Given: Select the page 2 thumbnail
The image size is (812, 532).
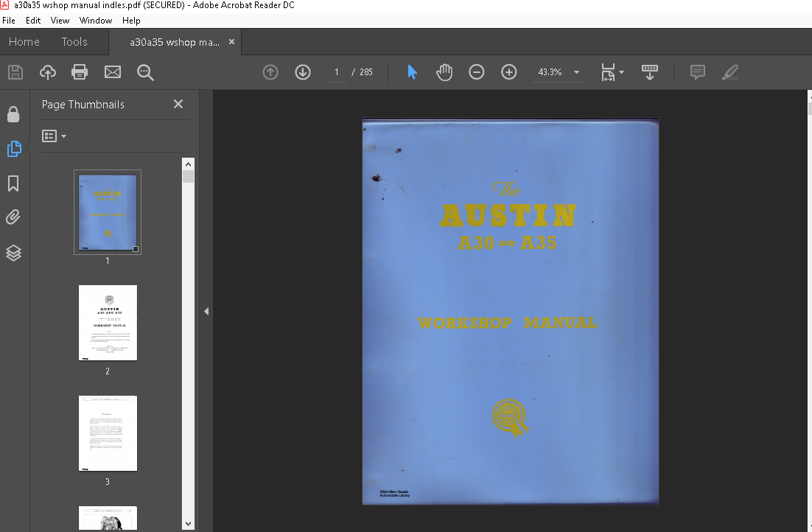Looking at the screenshot, I should click(x=108, y=323).
